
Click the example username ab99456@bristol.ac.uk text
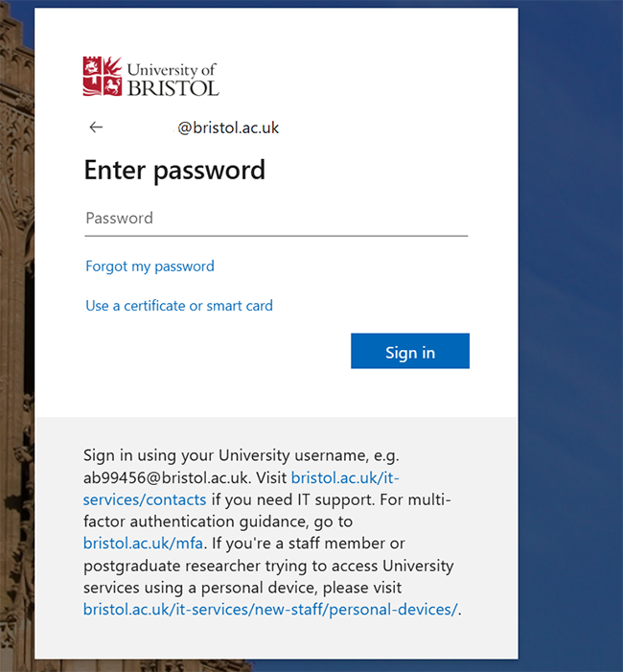(167, 476)
